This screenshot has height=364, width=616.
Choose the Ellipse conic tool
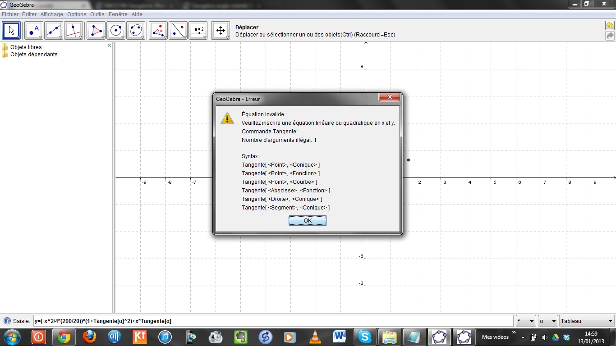136,31
